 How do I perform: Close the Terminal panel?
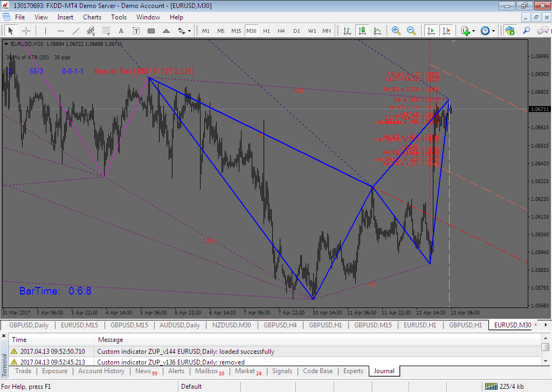(x=4, y=336)
